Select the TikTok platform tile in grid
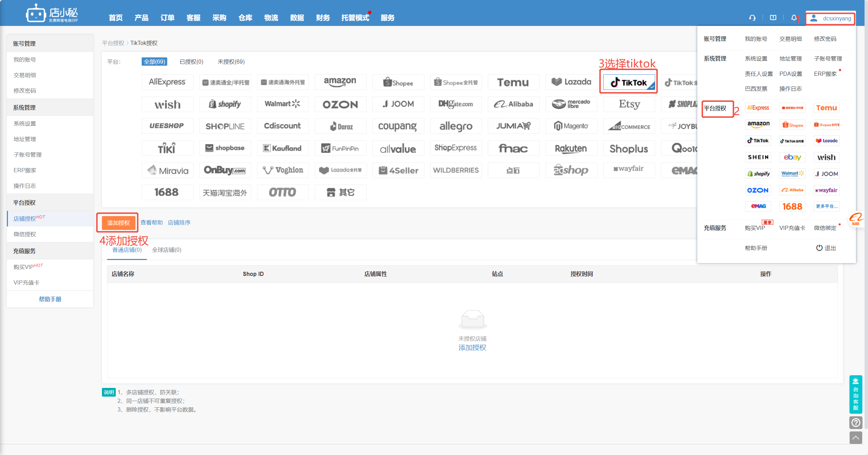Viewport: 868px width, 455px height. tap(629, 82)
